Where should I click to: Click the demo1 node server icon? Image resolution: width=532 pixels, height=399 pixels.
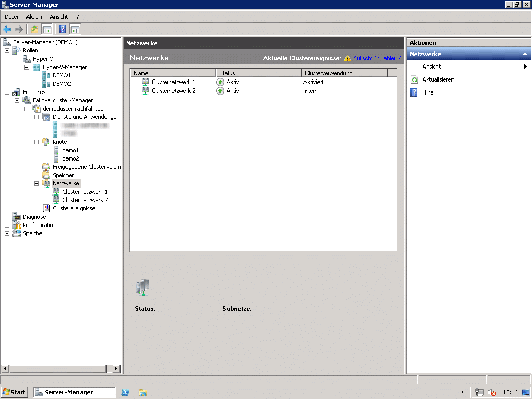click(x=56, y=150)
